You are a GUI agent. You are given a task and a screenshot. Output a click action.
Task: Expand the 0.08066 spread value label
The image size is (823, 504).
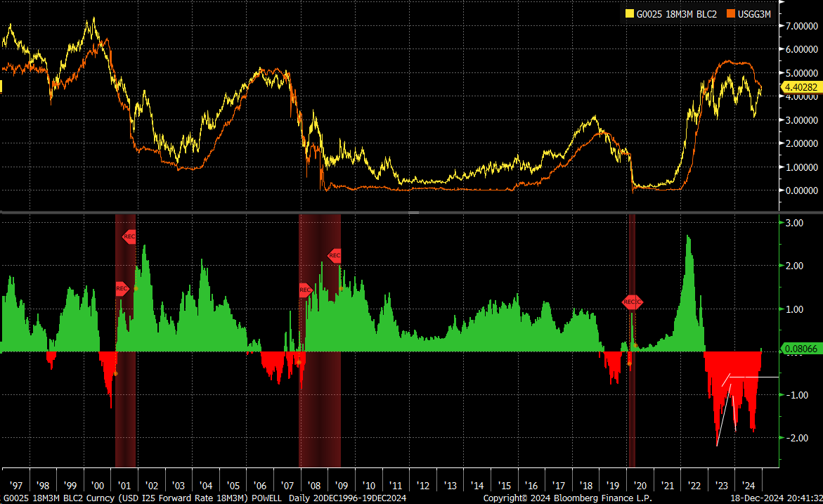tap(801, 347)
